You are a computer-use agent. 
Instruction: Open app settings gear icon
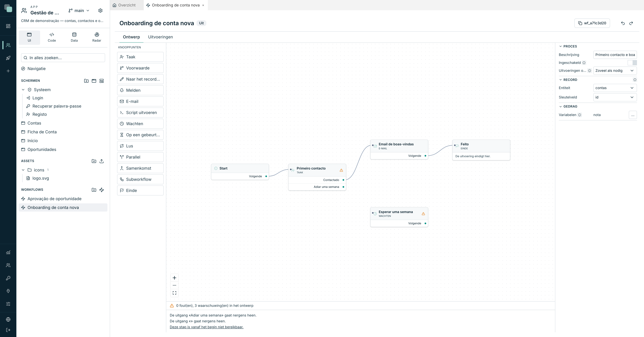(x=100, y=11)
